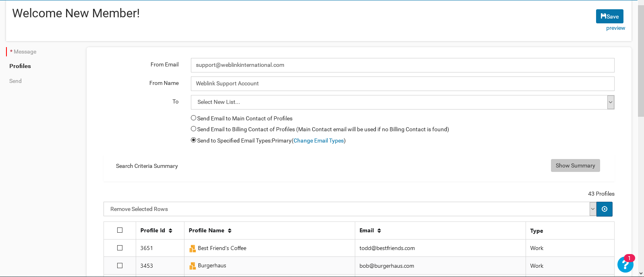Viewport: 644px width, 277px height.
Task: Click the Show Summary button
Action: (x=575, y=165)
